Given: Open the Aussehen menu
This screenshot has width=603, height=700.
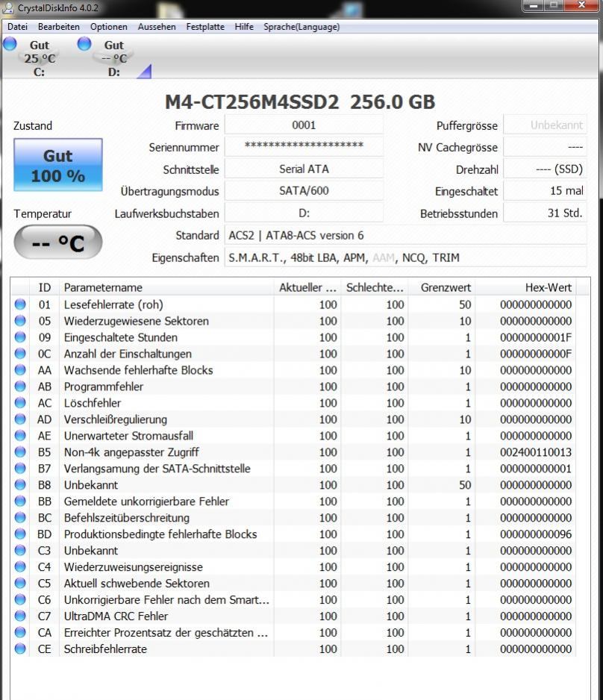Looking at the screenshot, I should coord(157,27).
